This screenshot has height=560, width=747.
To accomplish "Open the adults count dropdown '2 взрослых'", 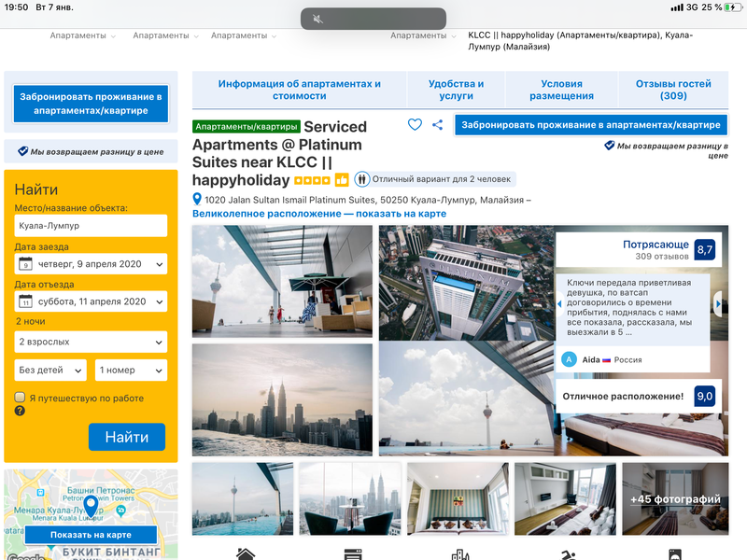I will coord(91,342).
